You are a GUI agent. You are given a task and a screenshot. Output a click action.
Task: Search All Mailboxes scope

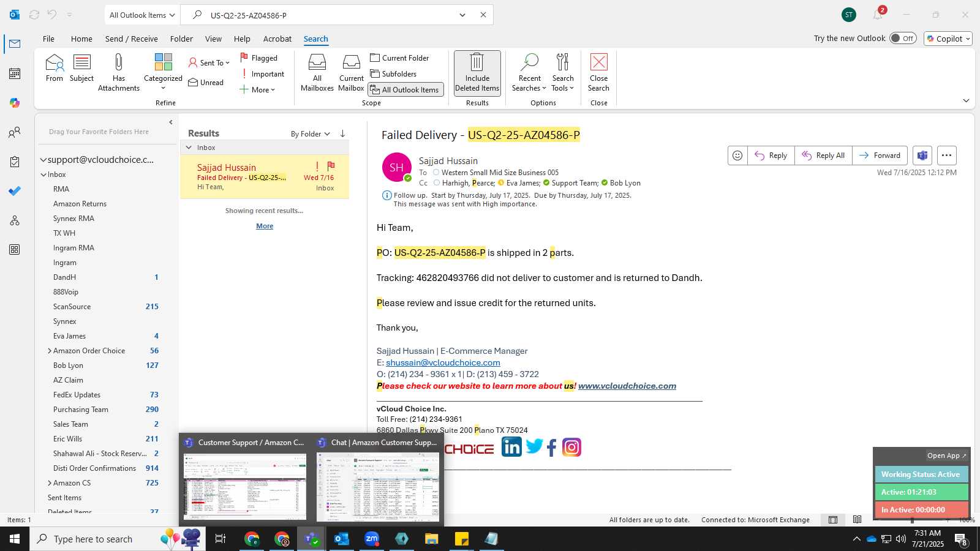317,72
